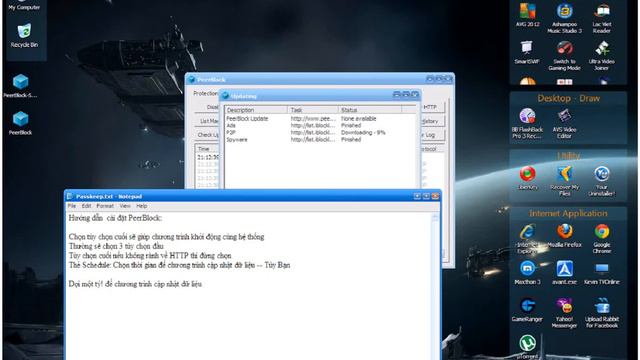Viewport: 640px width, 360px height.
Task: Launch avant.exe browser icon
Action: pyautogui.click(x=564, y=273)
